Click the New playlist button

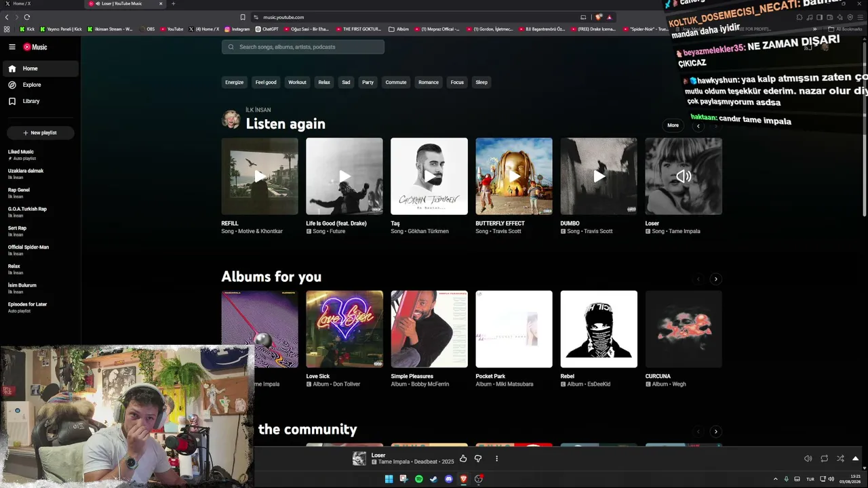[x=40, y=133]
